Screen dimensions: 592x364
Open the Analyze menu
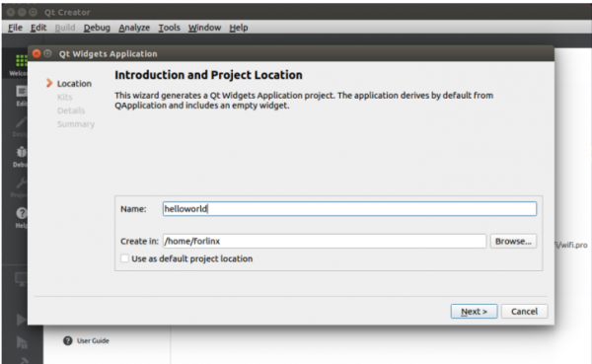[134, 28]
